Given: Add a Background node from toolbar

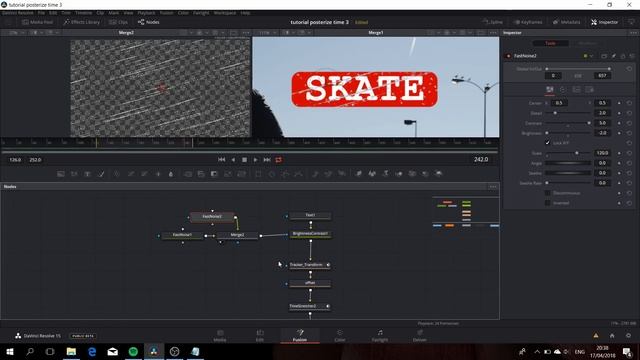Looking at the screenshot, I should click(x=60, y=174).
